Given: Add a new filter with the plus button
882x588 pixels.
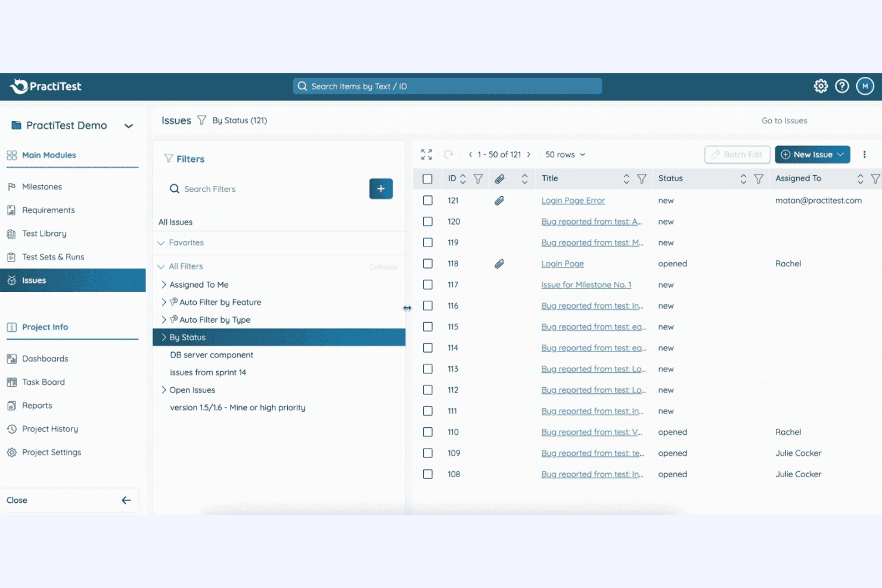Looking at the screenshot, I should (x=381, y=189).
